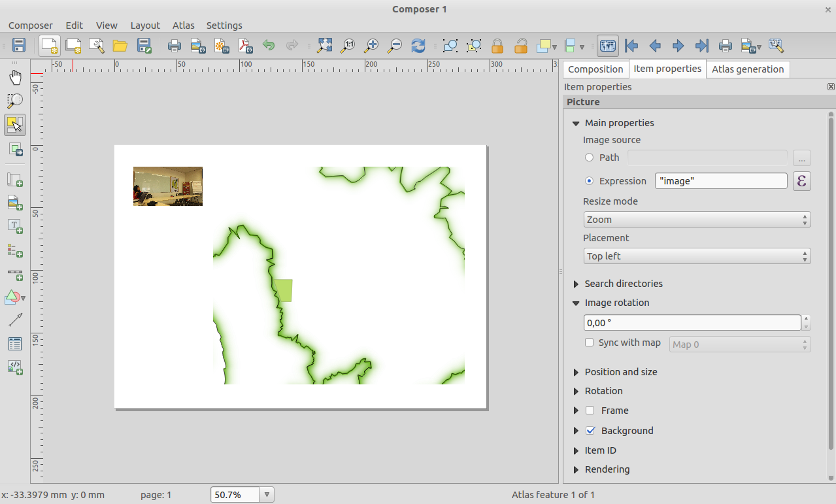Open the Resize mode dropdown
Image resolution: width=836 pixels, height=504 pixels.
pyautogui.click(x=697, y=220)
